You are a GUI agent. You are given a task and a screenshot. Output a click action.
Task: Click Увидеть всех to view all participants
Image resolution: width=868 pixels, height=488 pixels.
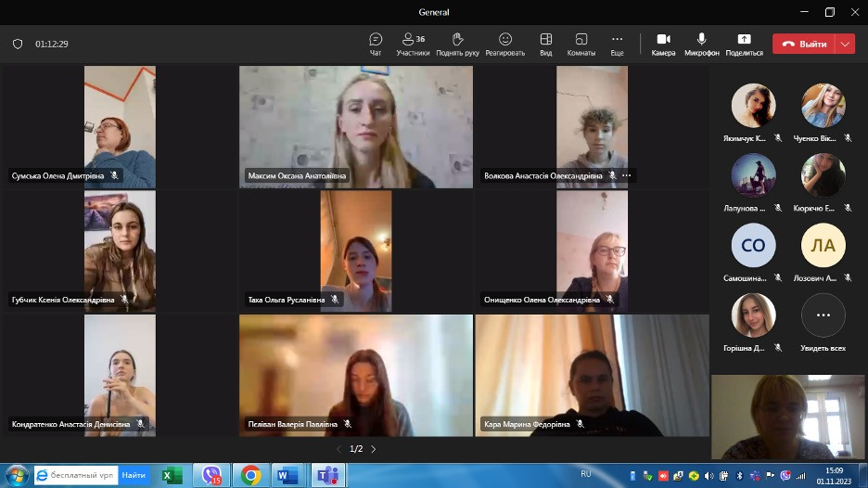coord(823,322)
